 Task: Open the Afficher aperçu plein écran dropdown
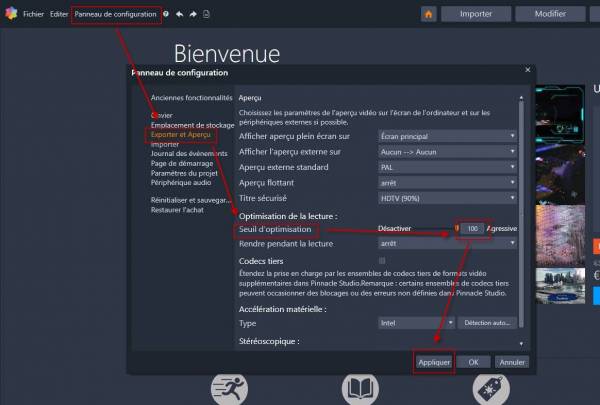pos(447,135)
